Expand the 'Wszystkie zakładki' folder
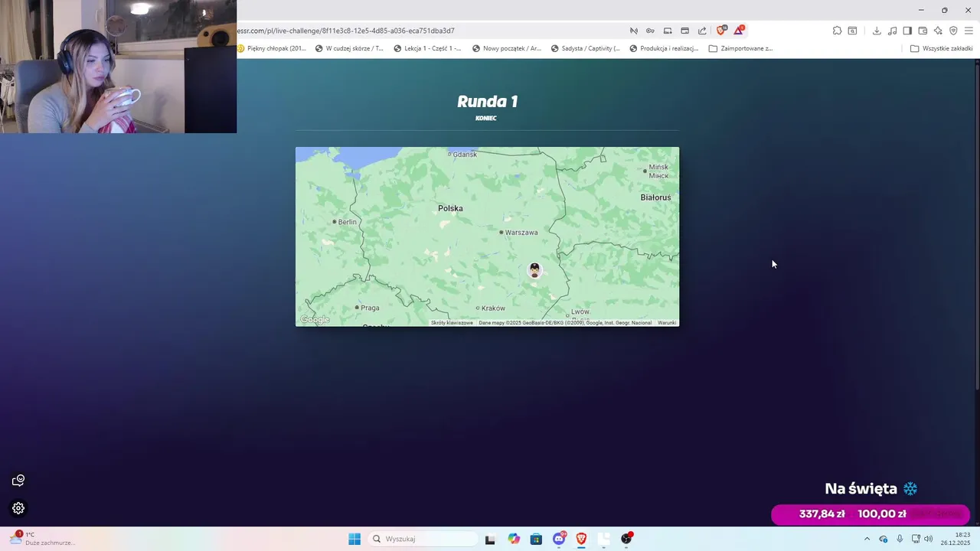Viewport: 980px width, 551px height. tap(942, 48)
